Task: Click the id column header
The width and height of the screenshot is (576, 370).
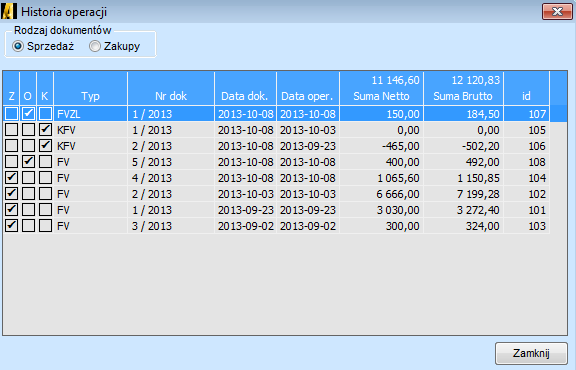Action: click(x=526, y=89)
